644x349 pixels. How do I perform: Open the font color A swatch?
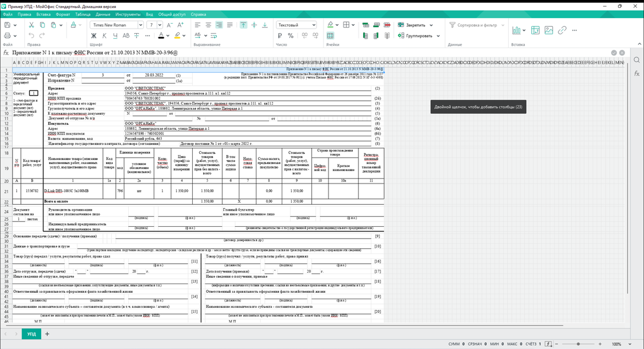(161, 35)
